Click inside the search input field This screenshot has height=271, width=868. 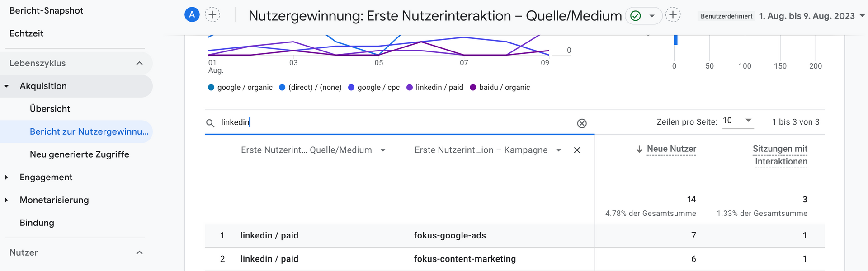click(x=316, y=122)
